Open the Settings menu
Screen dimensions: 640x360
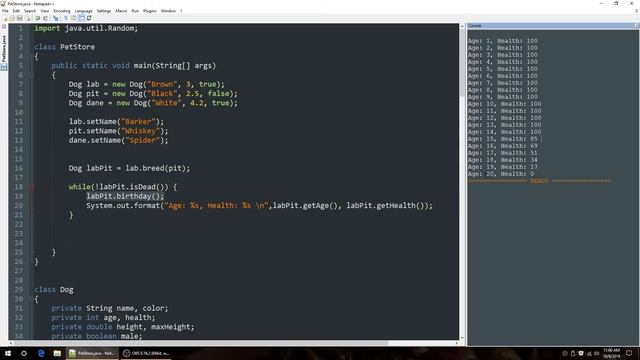pyautogui.click(x=104, y=11)
